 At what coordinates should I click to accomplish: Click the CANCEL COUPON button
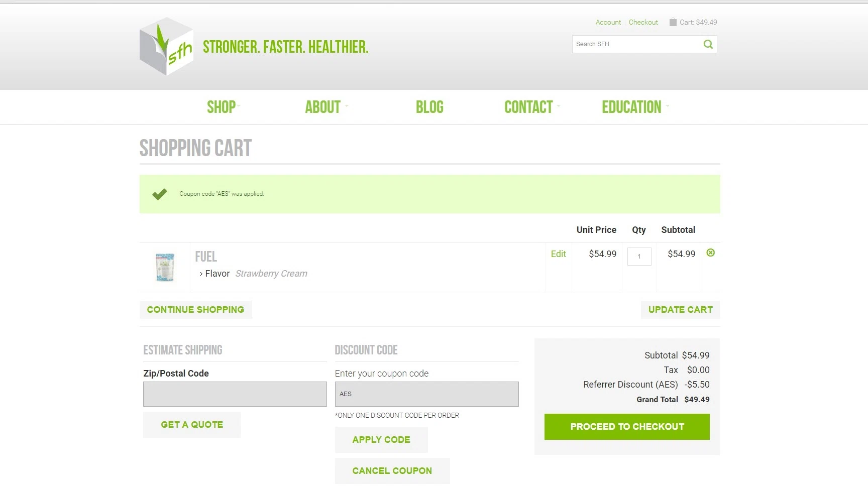392,471
